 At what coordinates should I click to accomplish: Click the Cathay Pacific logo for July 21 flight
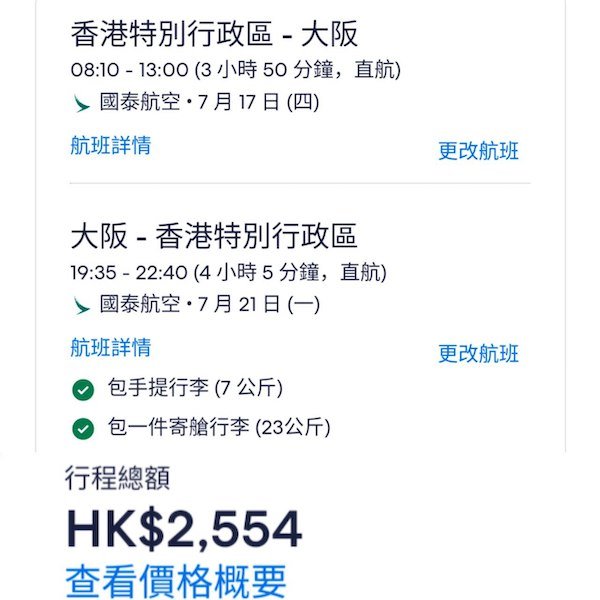(x=82, y=305)
